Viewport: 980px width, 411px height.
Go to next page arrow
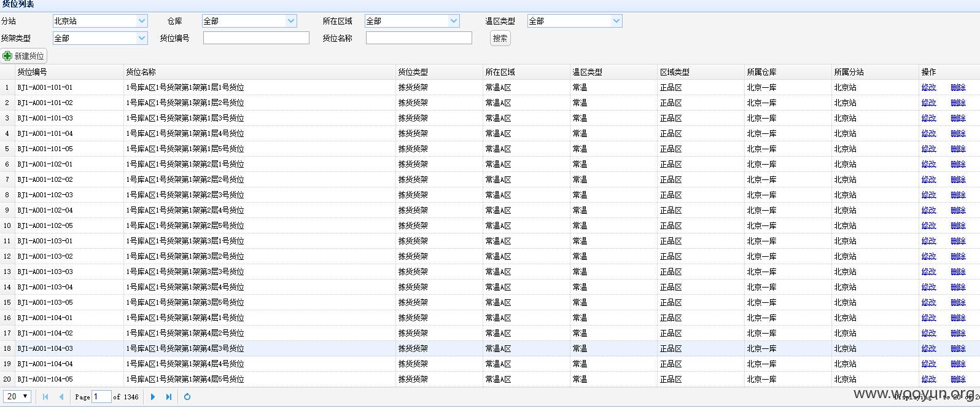pos(153,397)
